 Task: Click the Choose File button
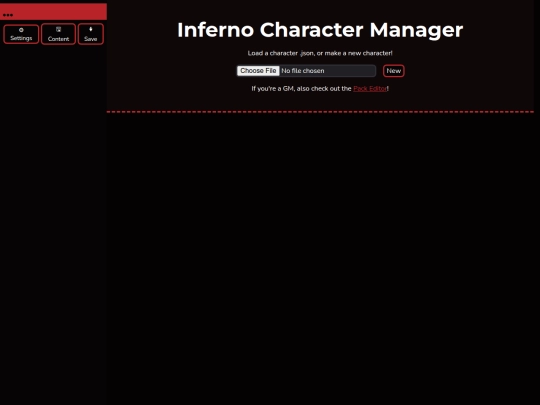(258, 71)
